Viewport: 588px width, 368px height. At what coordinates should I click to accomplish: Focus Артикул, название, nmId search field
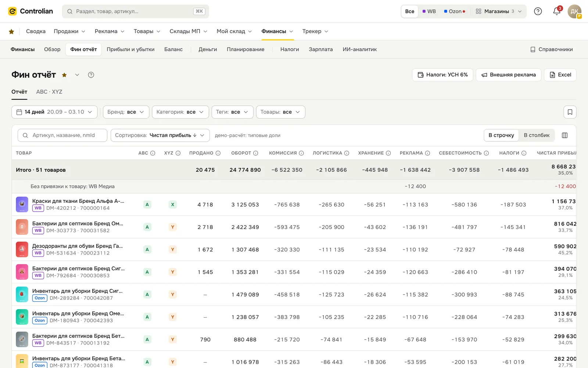(62, 135)
